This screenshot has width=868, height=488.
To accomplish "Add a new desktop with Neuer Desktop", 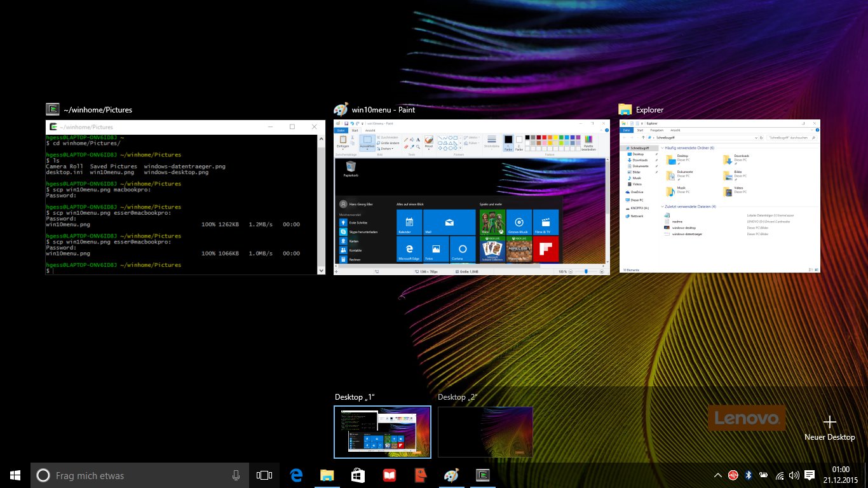I will (829, 428).
